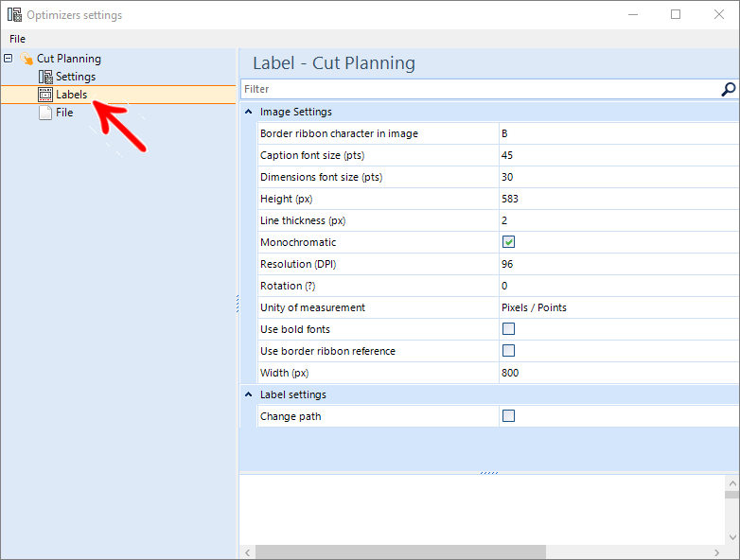This screenshot has width=740, height=560.
Task: Click the Optimizers settings title bar icon
Action: (14, 15)
